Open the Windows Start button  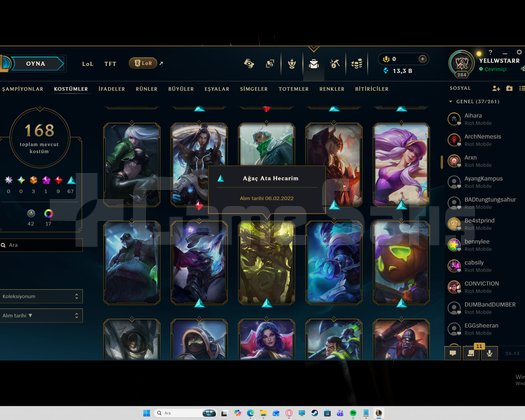(146, 413)
